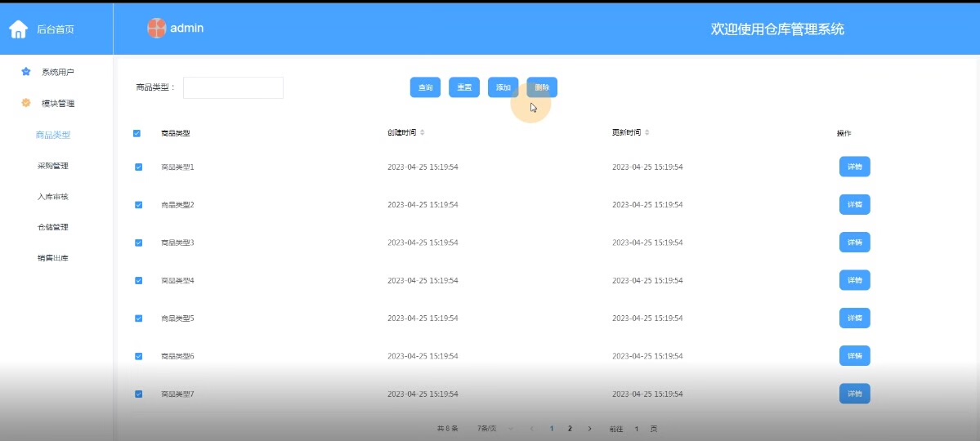Viewport: 980px width, 441px height.
Task: Uncheck the checkbox for 商品类型6
Action: coord(139,356)
